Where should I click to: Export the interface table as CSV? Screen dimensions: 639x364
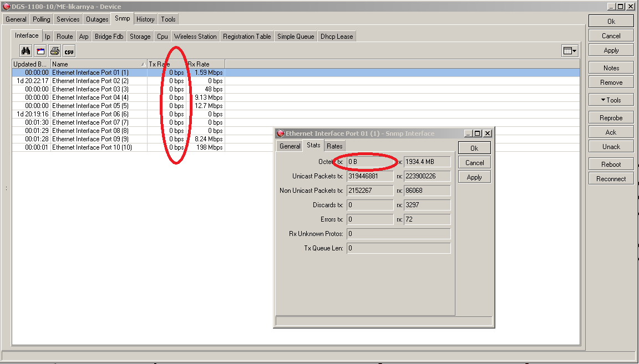click(69, 52)
